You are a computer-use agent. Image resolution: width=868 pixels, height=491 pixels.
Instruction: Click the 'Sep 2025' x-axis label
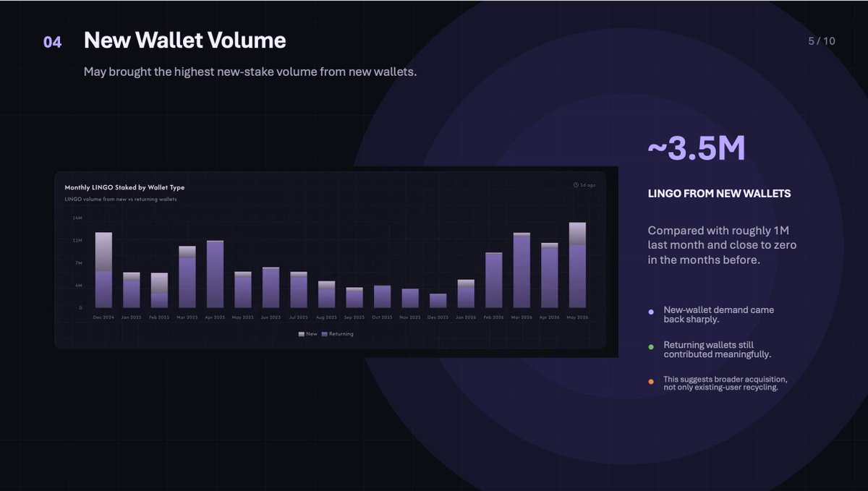(354, 317)
